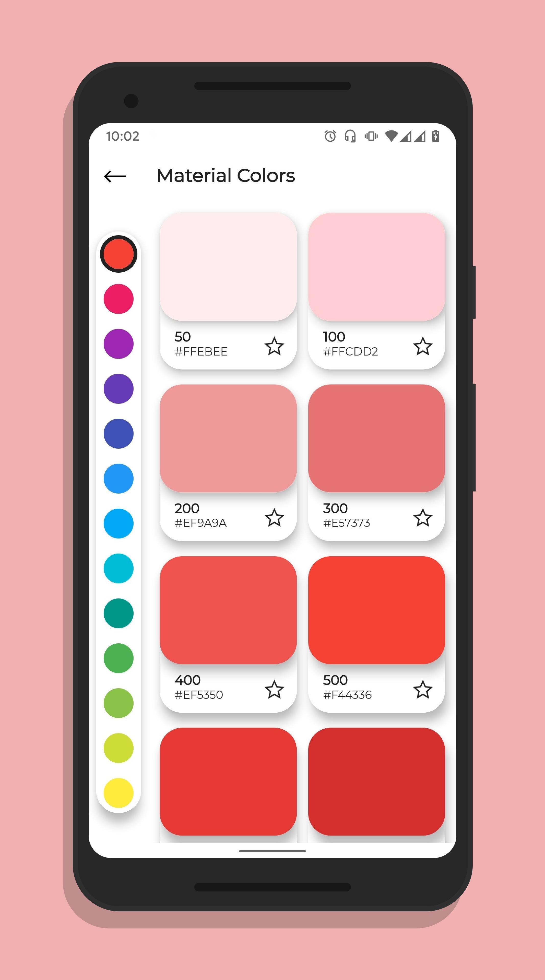Toggle favorite star for #FFEBEE
The image size is (545, 980).
276,345
